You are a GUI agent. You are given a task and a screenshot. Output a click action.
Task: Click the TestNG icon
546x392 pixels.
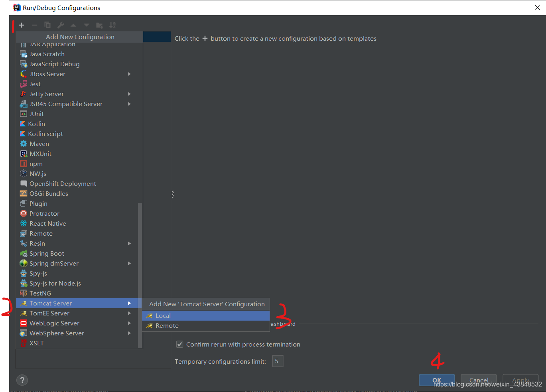pyautogui.click(x=24, y=293)
